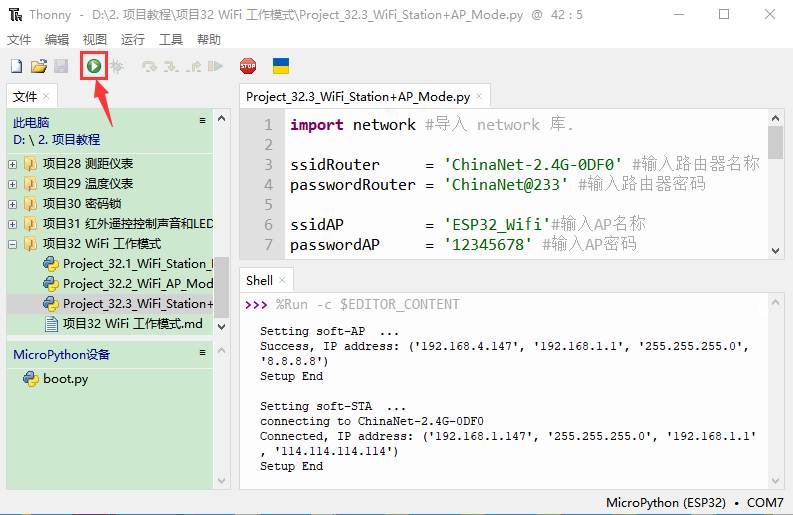Expand the 项目28 测距仪表 folder
The width and height of the screenshot is (793, 515).
point(12,164)
